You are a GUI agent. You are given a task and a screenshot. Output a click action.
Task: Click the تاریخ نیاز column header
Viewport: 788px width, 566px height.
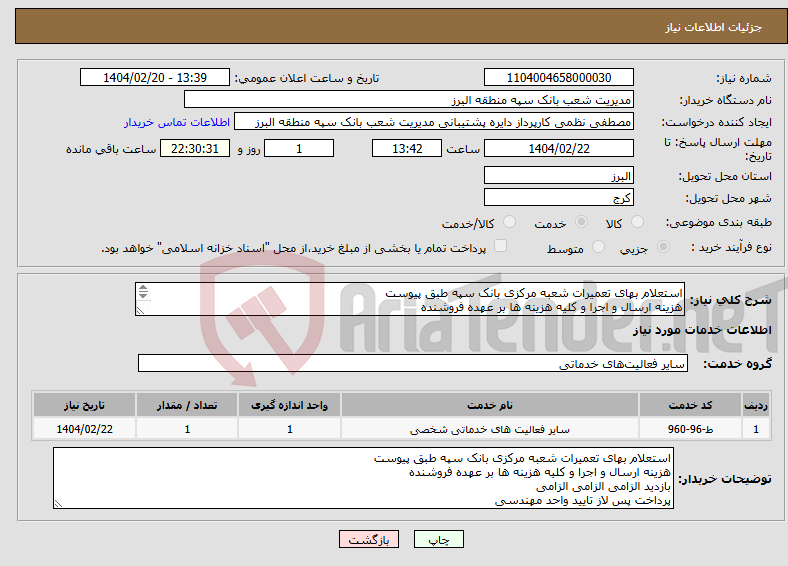click(x=84, y=405)
